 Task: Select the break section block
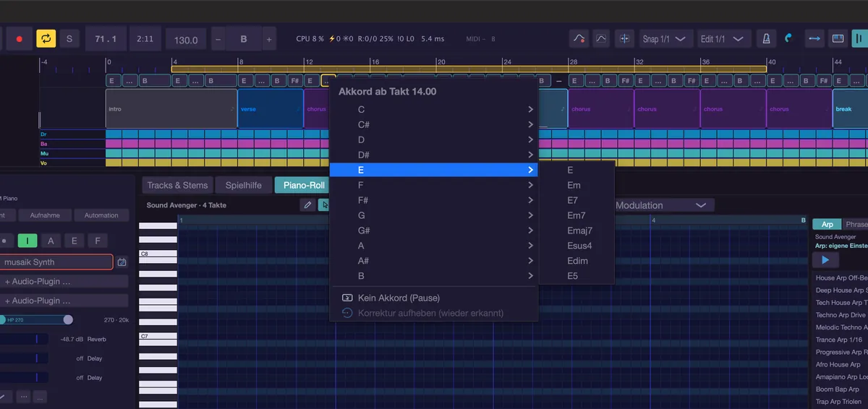click(x=850, y=109)
